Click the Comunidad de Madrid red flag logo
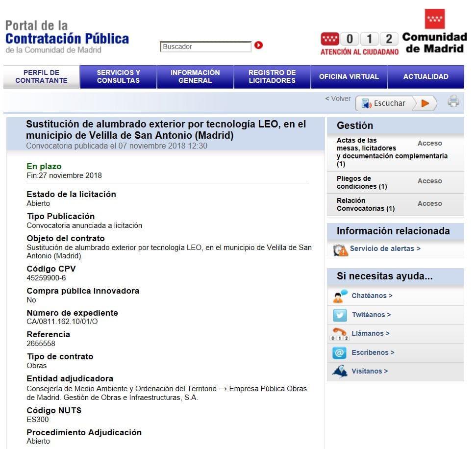 click(x=434, y=19)
